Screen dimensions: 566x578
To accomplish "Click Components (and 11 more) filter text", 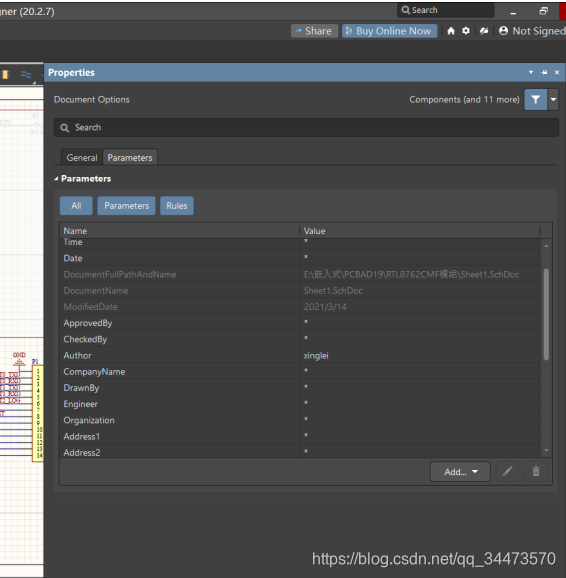I will point(464,100).
